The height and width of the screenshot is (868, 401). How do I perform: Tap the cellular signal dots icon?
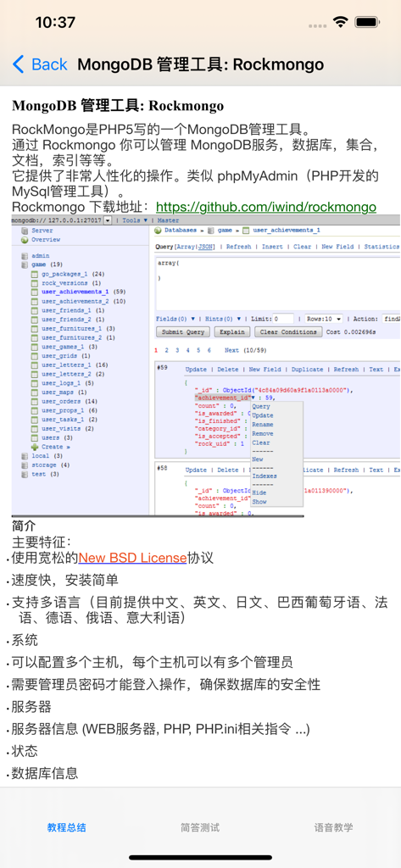(x=317, y=25)
